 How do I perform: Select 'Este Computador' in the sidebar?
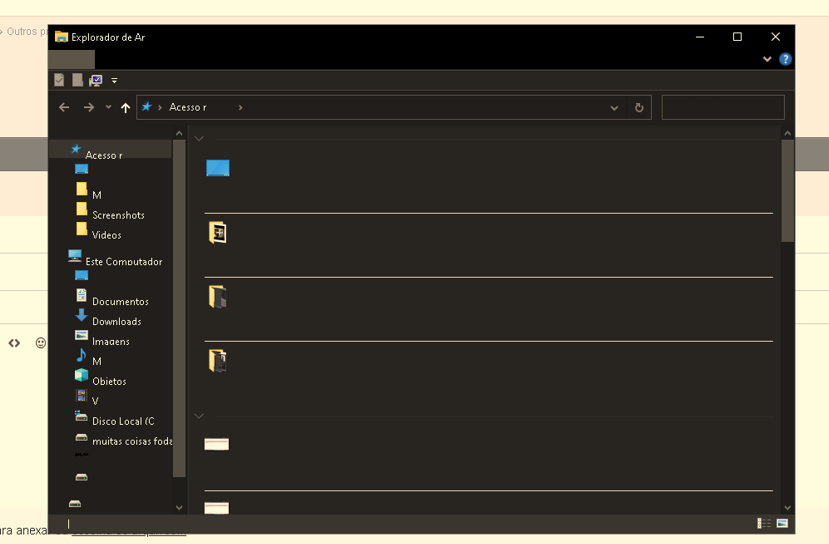(124, 262)
